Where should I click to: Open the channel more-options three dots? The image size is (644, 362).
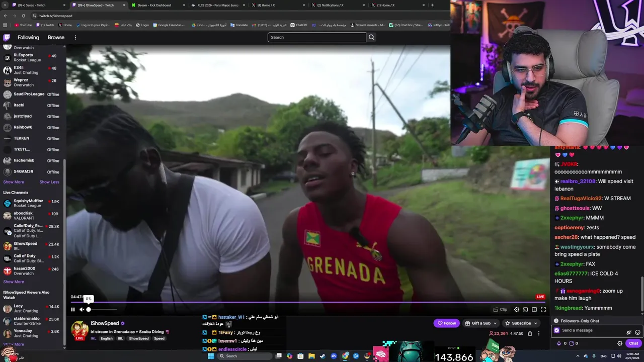point(539,333)
